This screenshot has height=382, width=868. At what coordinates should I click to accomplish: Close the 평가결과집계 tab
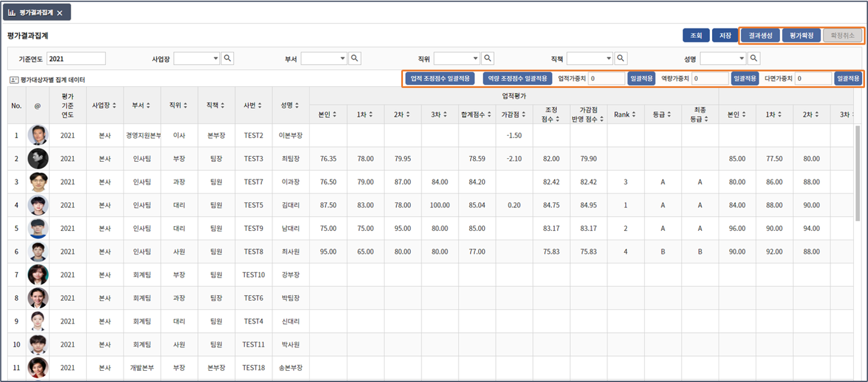60,13
